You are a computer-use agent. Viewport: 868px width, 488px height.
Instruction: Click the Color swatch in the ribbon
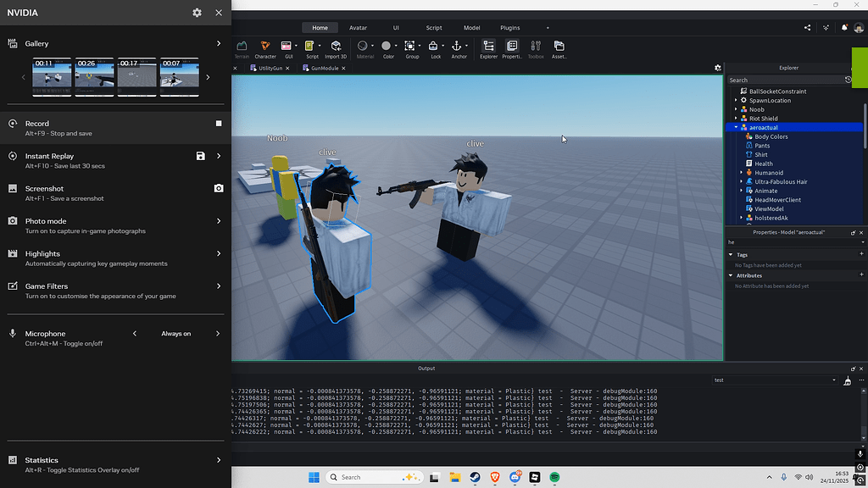[387, 44]
